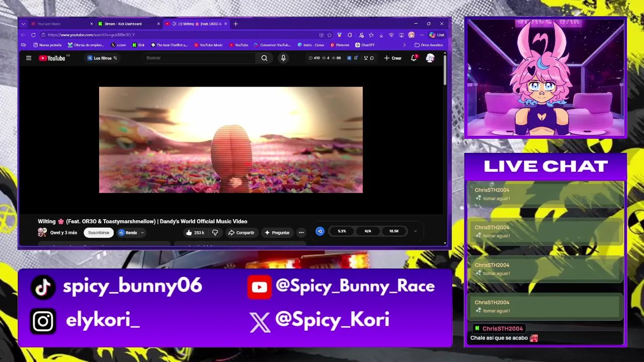Go to the YouTube home logo
The image size is (644, 362).
(x=52, y=58)
